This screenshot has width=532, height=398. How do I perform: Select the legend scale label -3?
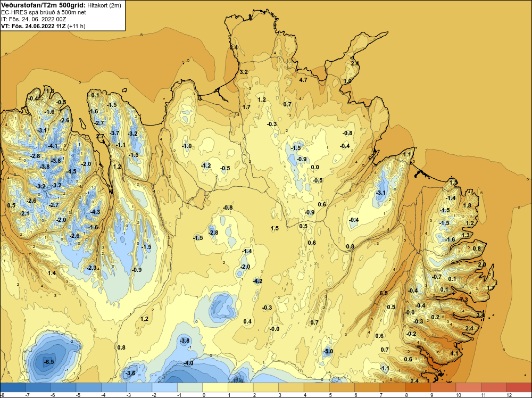128,395
